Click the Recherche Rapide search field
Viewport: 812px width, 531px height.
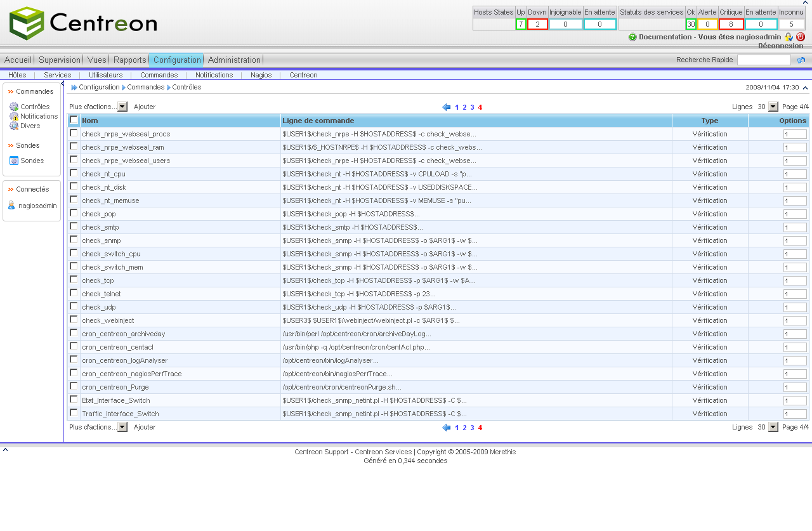[x=764, y=60]
